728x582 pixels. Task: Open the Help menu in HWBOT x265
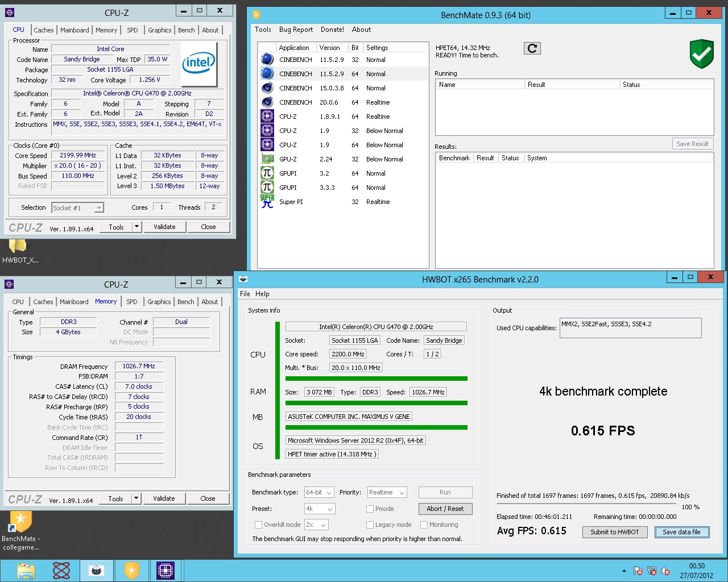pyautogui.click(x=262, y=294)
